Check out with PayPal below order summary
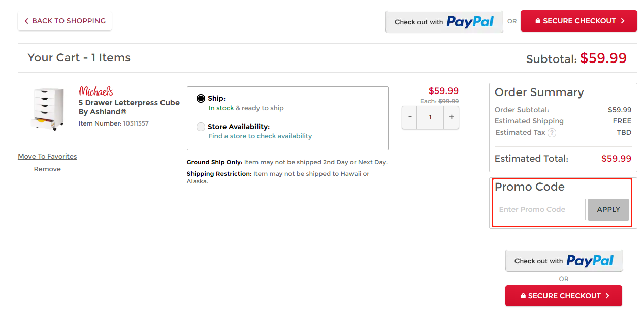This screenshot has width=644, height=309. point(564,261)
